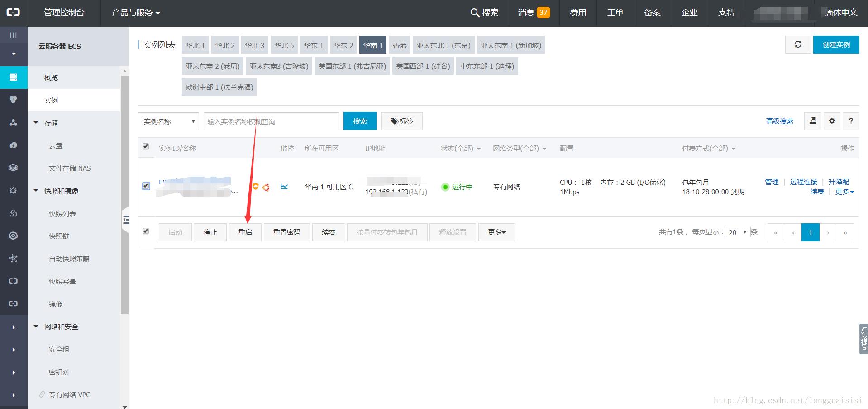The height and width of the screenshot is (409, 868).
Task: Click the blue 搜索 button
Action: [360, 121]
